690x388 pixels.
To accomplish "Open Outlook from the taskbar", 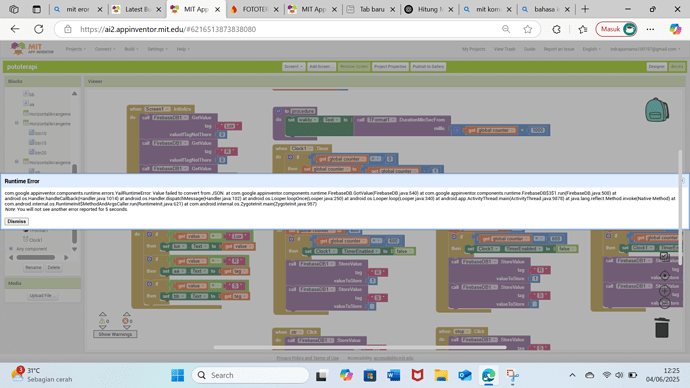I will [x=465, y=375].
